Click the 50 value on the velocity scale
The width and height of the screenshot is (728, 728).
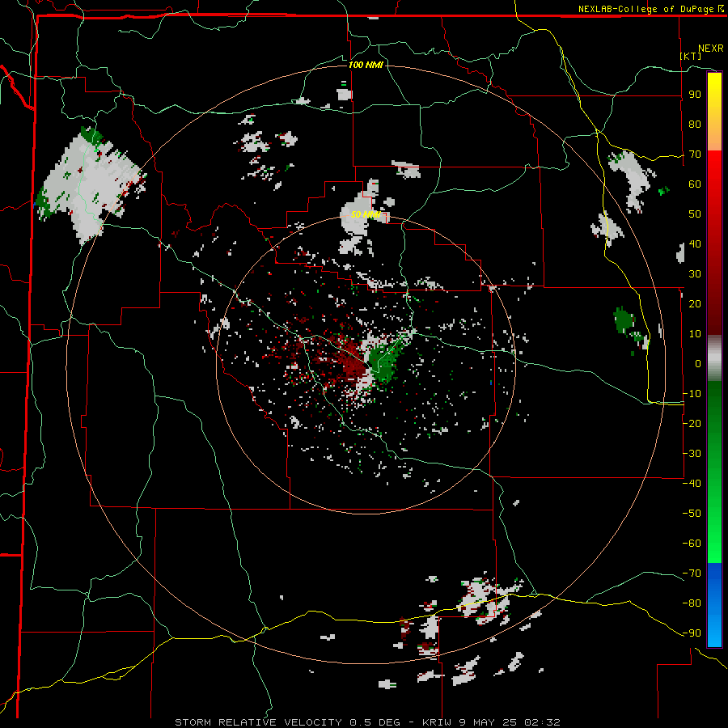click(x=695, y=214)
